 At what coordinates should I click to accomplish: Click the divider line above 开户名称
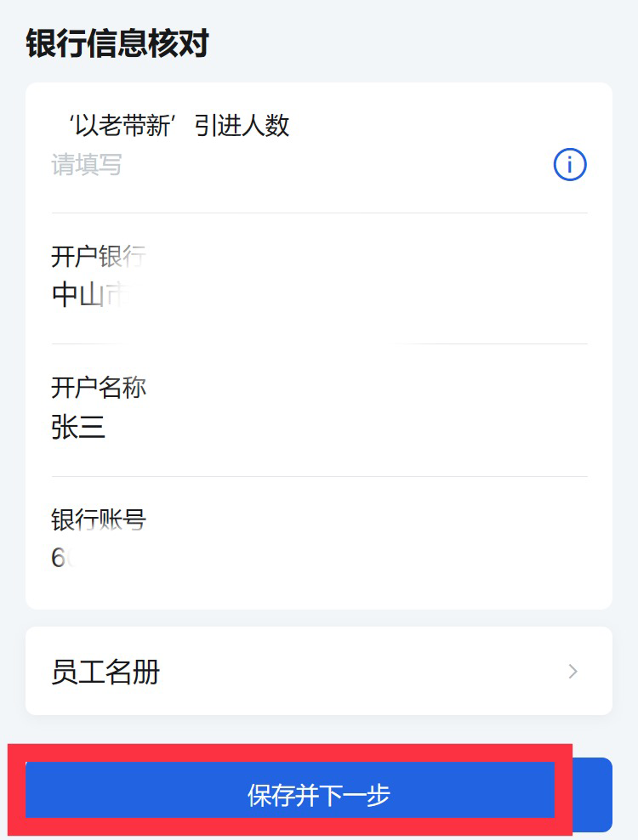[320, 344]
